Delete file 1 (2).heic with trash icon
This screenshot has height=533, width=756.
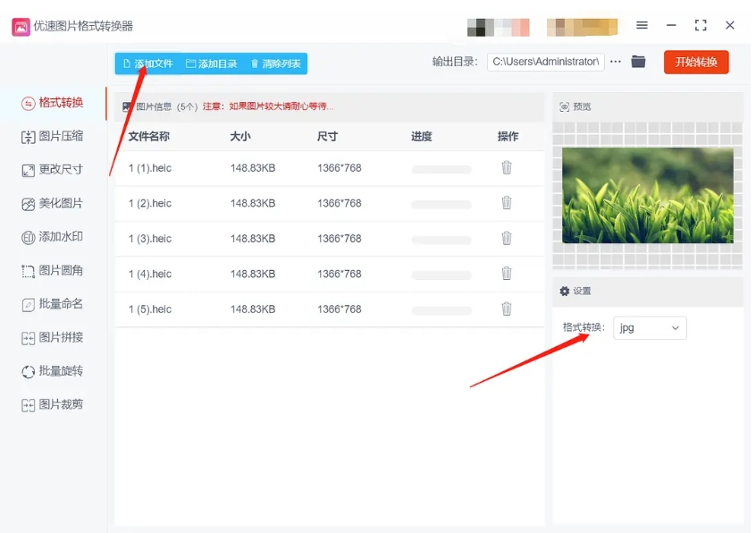click(507, 203)
